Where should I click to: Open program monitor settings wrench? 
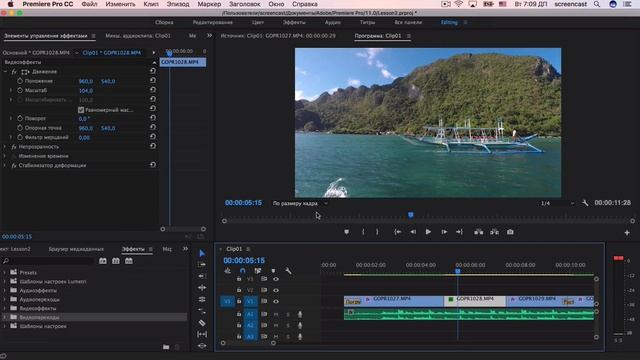click(x=585, y=203)
